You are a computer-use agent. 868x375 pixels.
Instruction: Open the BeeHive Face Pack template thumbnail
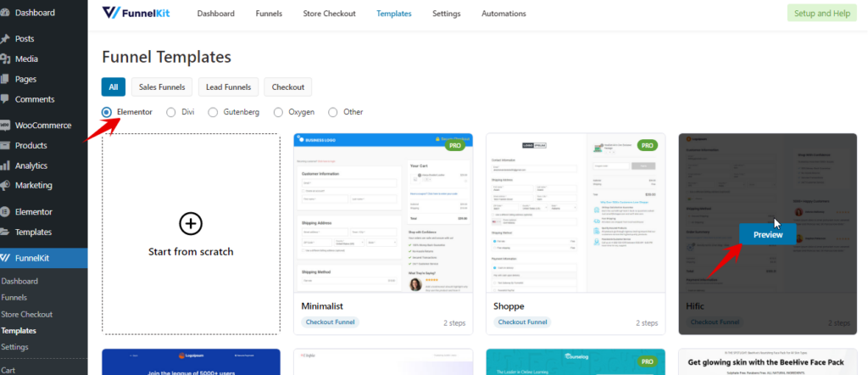coord(768,362)
